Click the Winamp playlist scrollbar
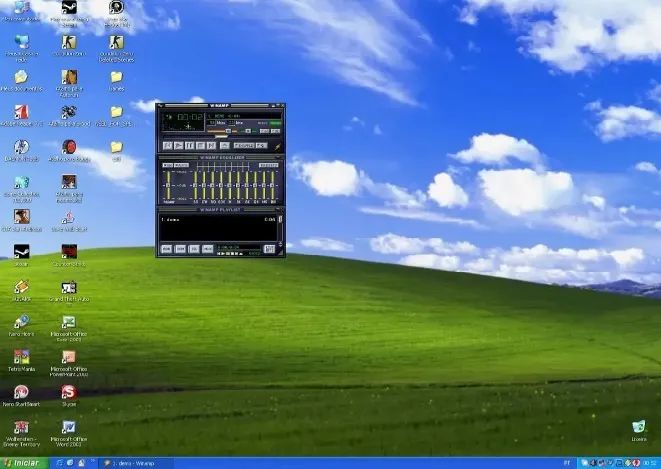Screen dimensions: 661x469 tap(280, 228)
